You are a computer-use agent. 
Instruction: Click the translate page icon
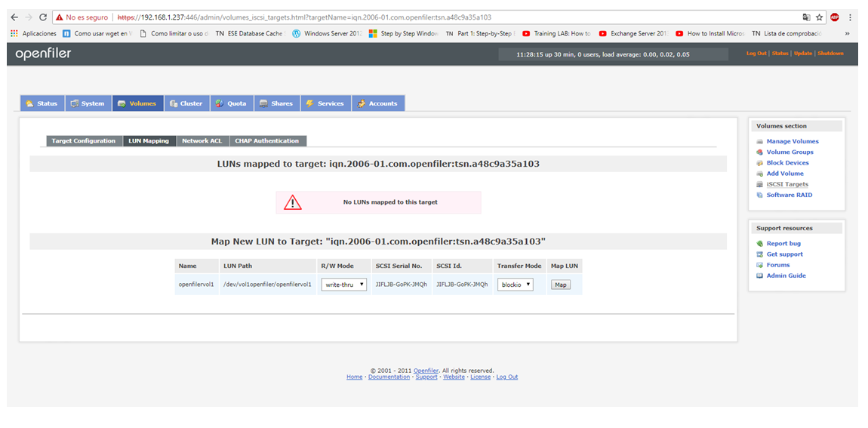(807, 17)
